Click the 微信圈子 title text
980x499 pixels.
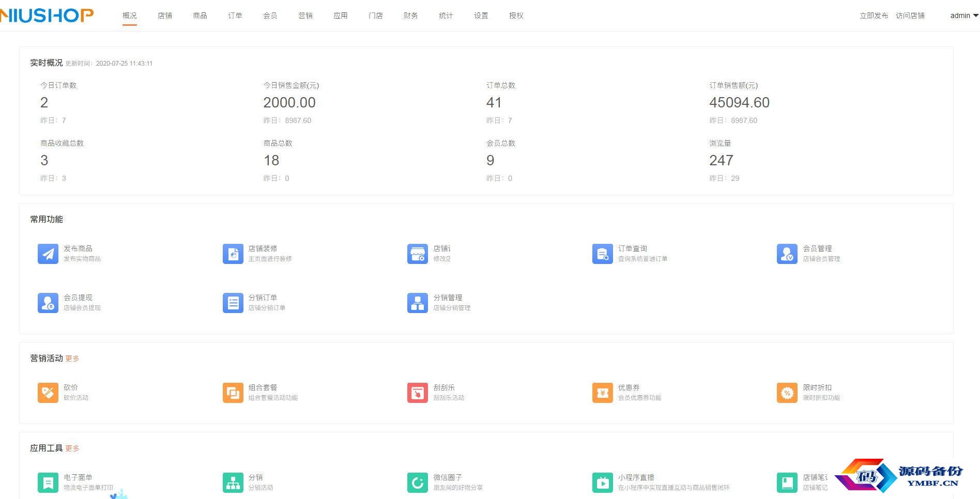[x=448, y=477]
